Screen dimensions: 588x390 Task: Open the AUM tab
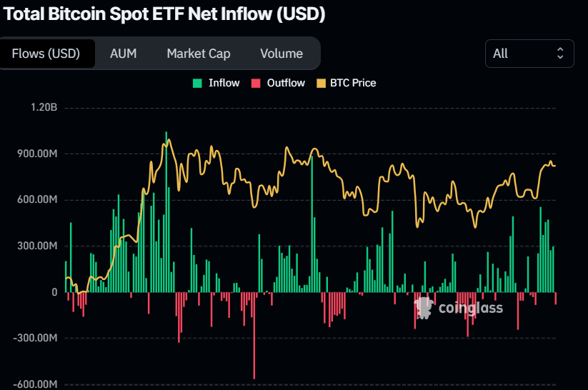(123, 54)
